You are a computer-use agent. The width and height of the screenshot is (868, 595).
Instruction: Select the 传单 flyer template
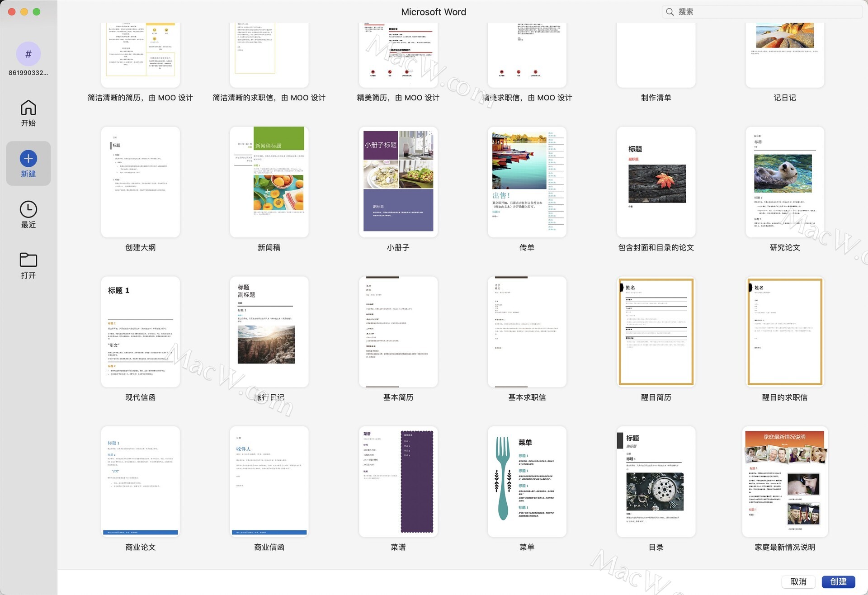[x=527, y=182]
